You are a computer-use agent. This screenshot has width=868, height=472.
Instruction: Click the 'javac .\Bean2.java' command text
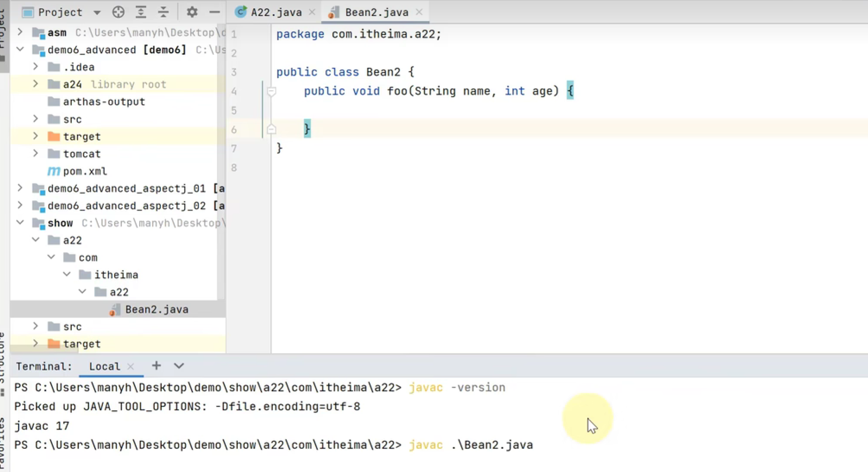tap(471, 445)
